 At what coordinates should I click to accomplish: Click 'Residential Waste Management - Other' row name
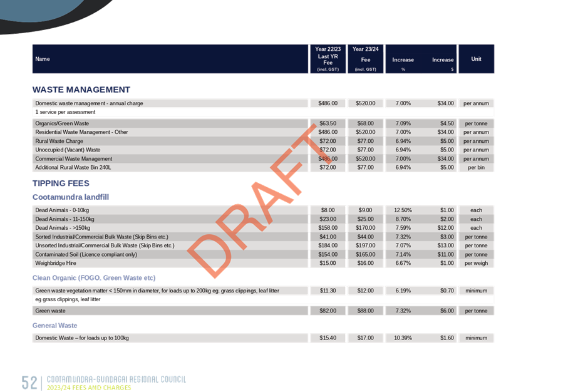coord(81,132)
